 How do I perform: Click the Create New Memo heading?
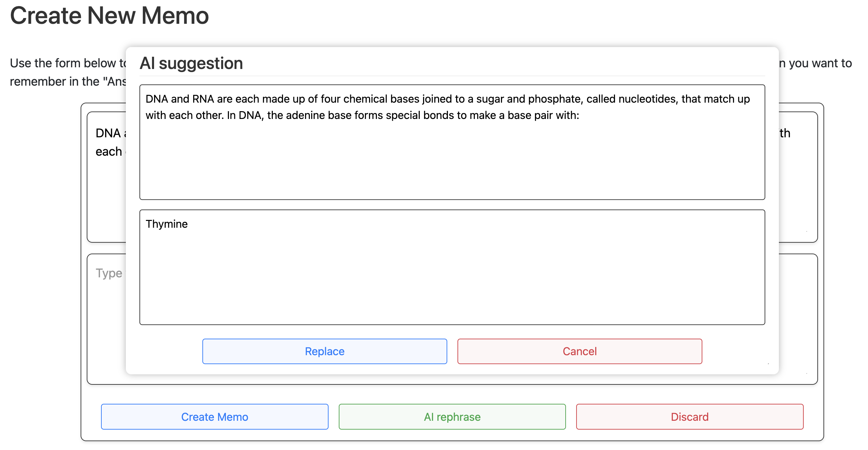point(110,16)
